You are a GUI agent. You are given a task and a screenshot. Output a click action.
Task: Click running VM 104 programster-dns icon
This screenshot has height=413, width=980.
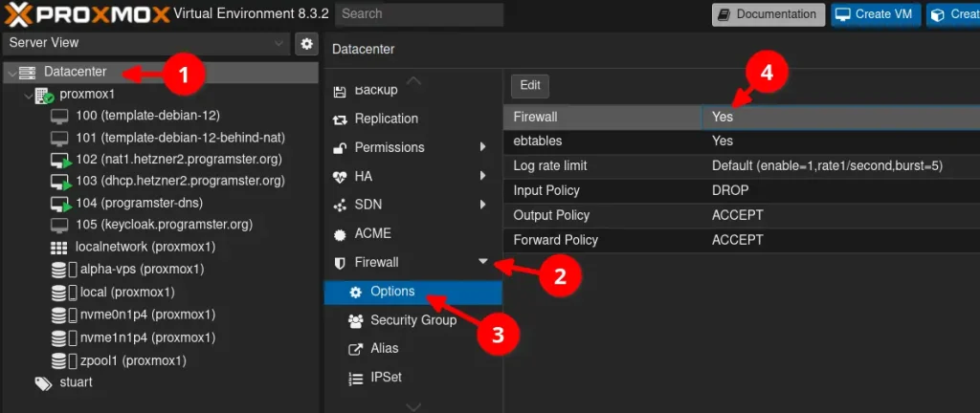tap(60, 204)
